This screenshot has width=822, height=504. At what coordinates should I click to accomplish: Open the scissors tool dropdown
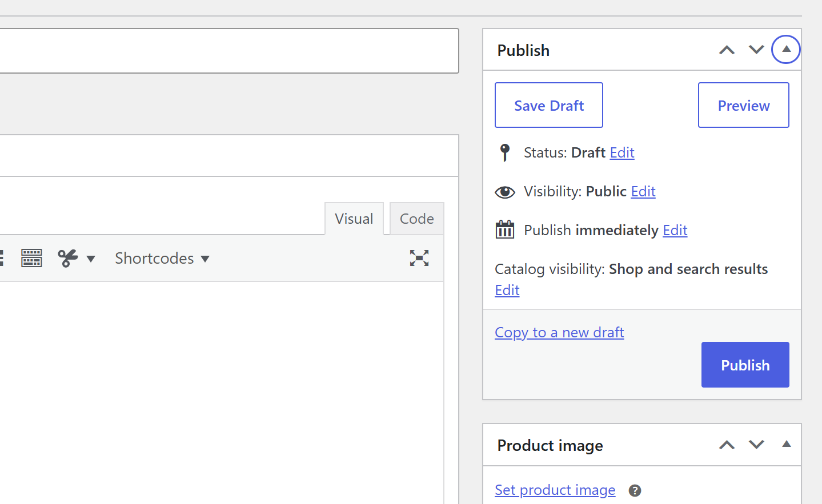pyautogui.click(x=77, y=258)
